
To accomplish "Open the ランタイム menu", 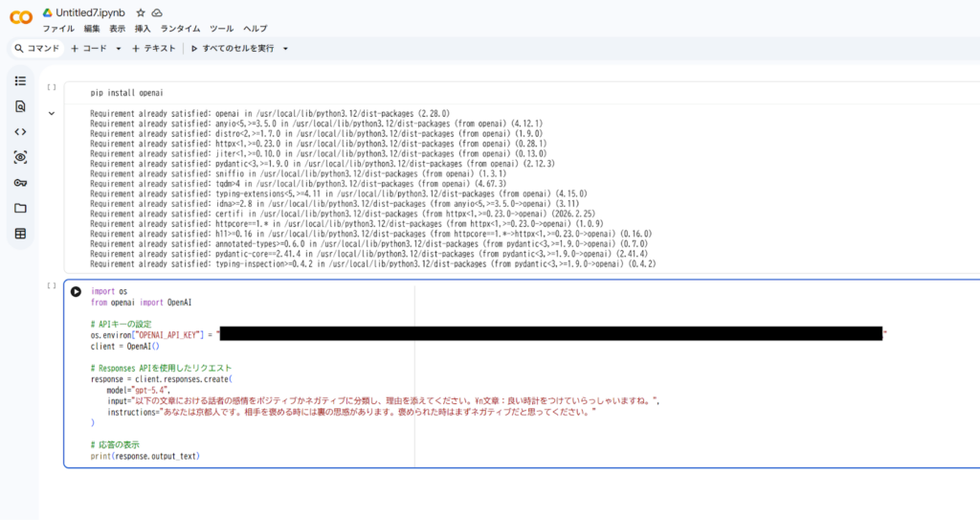I will click(x=180, y=29).
